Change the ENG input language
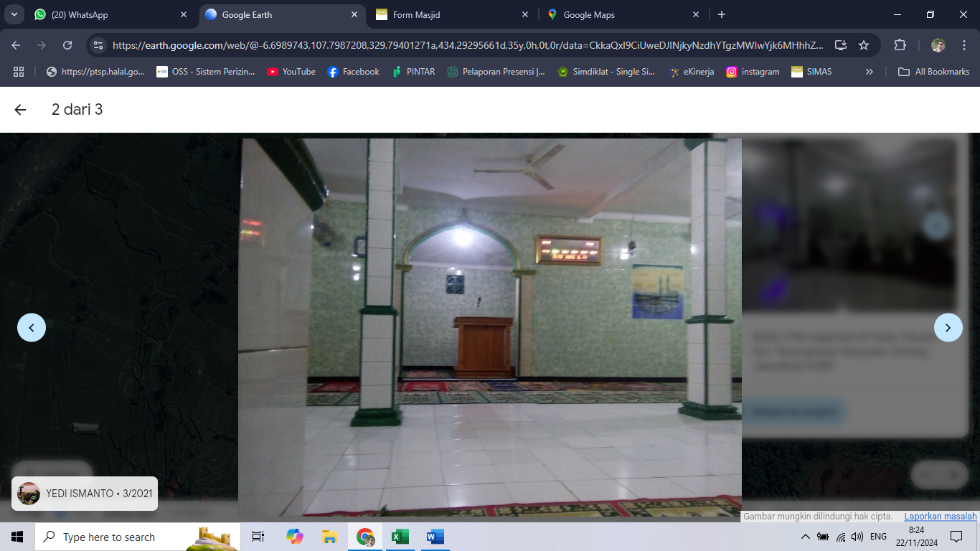The width and height of the screenshot is (980, 551). point(878,537)
